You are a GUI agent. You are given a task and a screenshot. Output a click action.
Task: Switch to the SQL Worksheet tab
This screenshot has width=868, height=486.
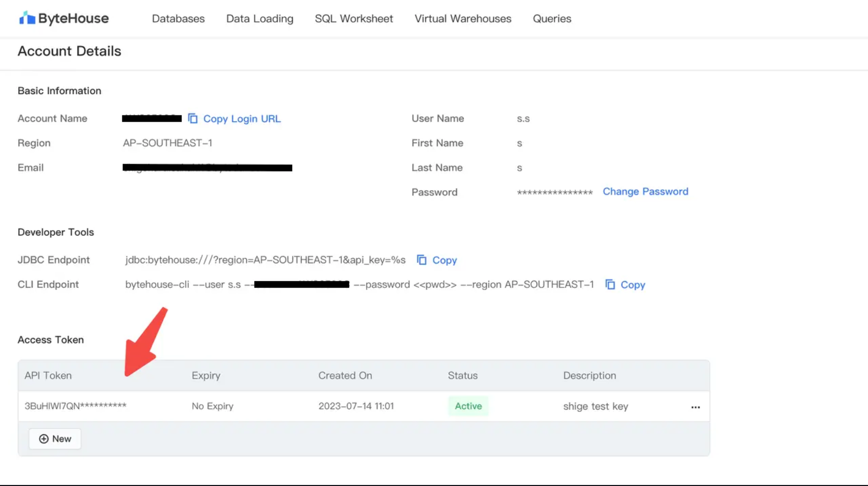click(x=353, y=18)
